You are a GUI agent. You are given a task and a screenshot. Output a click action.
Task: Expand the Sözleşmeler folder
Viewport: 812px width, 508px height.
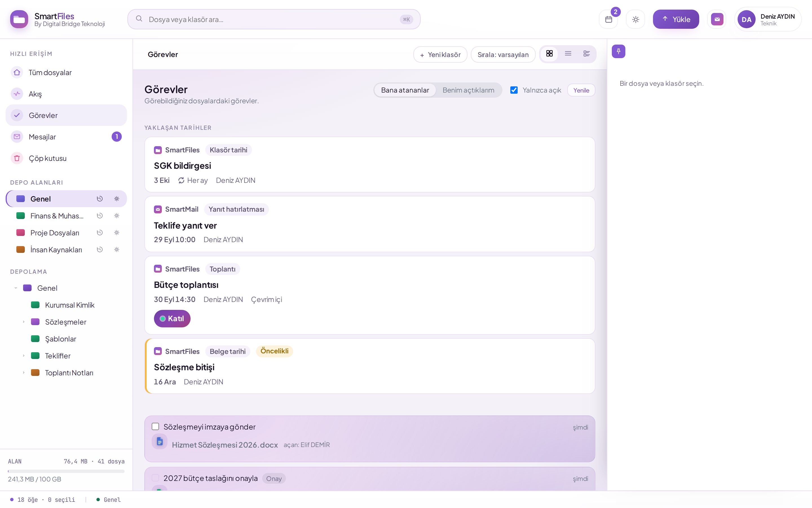coord(23,322)
